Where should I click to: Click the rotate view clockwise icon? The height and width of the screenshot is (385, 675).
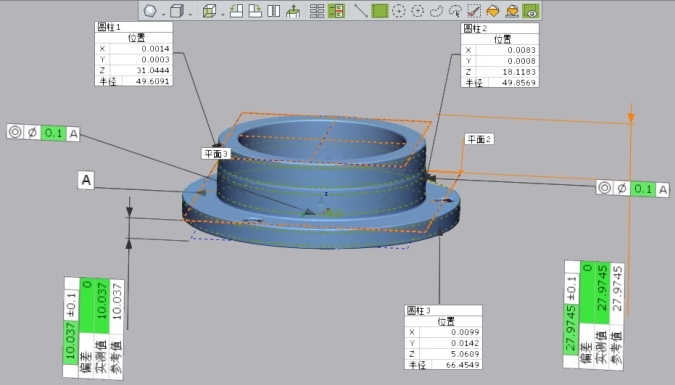[255, 11]
